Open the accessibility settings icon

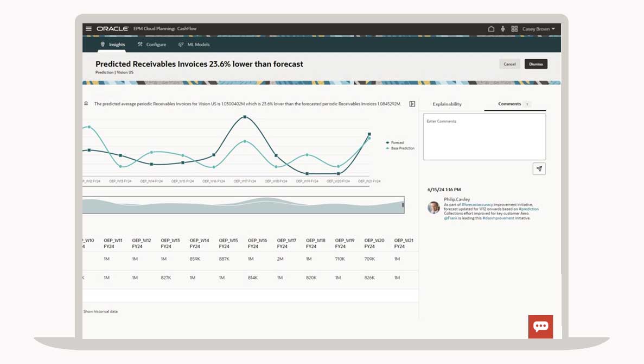pyautogui.click(x=503, y=29)
